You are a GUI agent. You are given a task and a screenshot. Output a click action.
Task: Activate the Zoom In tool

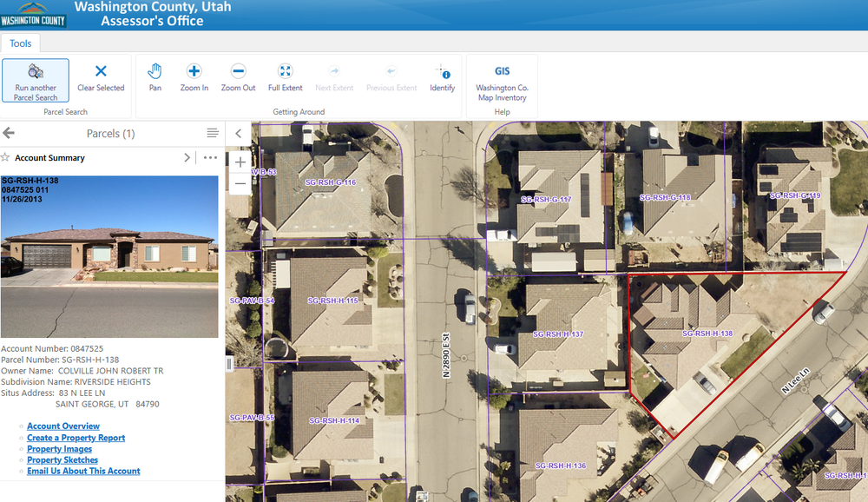pyautogui.click(x=194, y=76)
